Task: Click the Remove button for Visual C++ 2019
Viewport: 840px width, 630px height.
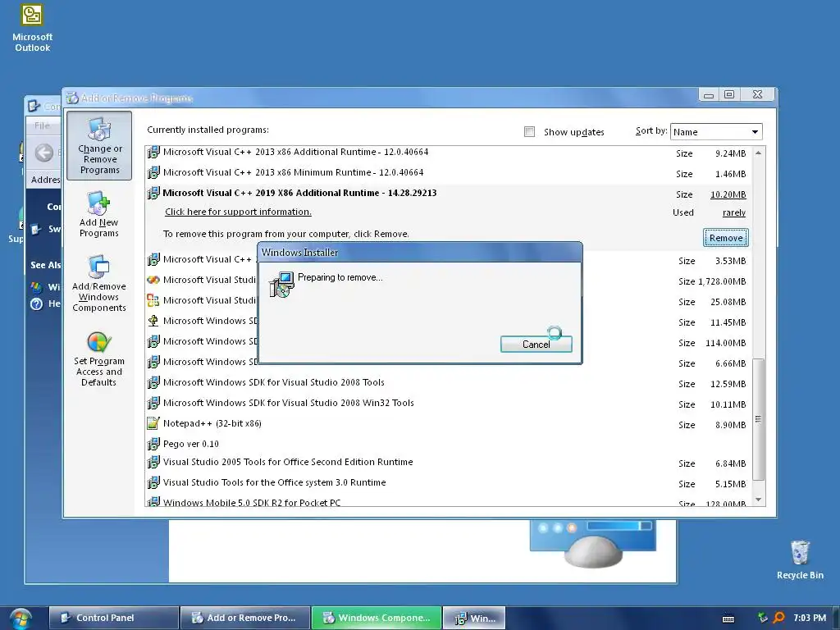Action: (726, 238)
